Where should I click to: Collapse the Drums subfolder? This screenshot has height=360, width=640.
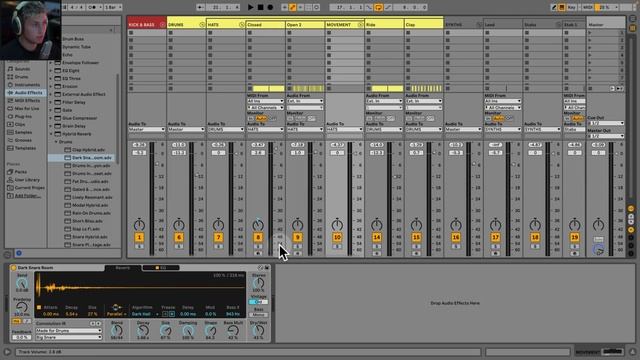tap(56, 142)
